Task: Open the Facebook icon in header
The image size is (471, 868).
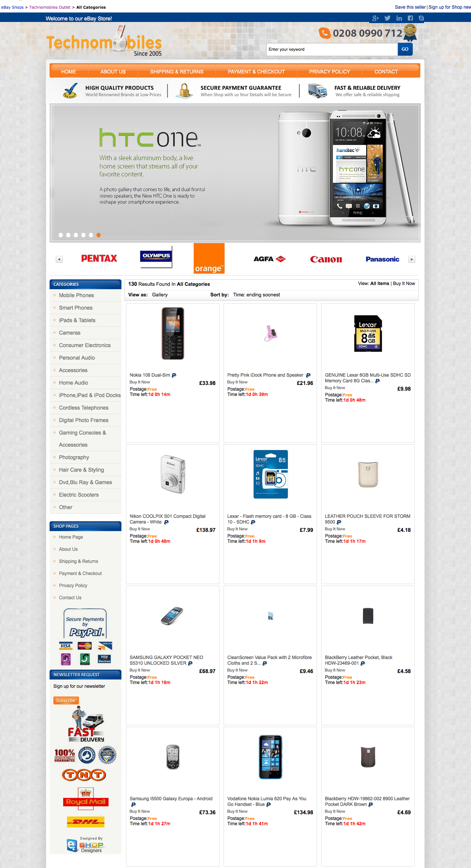Action: (410, 18)
